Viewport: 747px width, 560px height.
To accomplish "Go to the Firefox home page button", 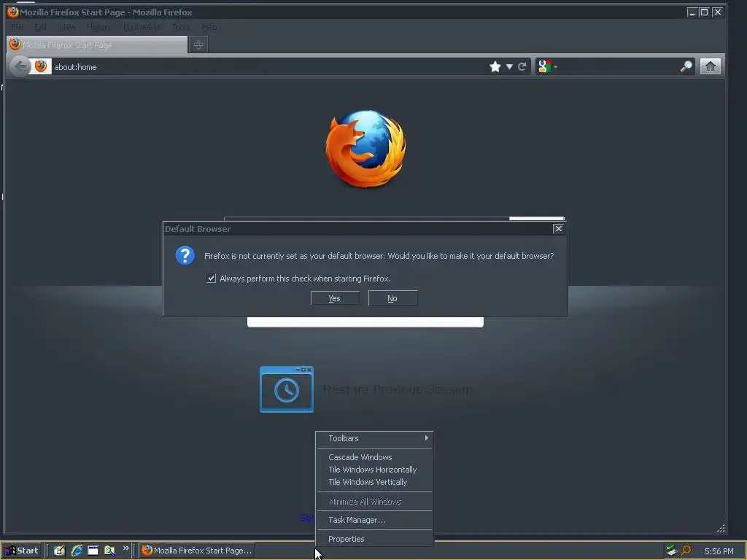I will pyautogui.click(x=710, y=66).
